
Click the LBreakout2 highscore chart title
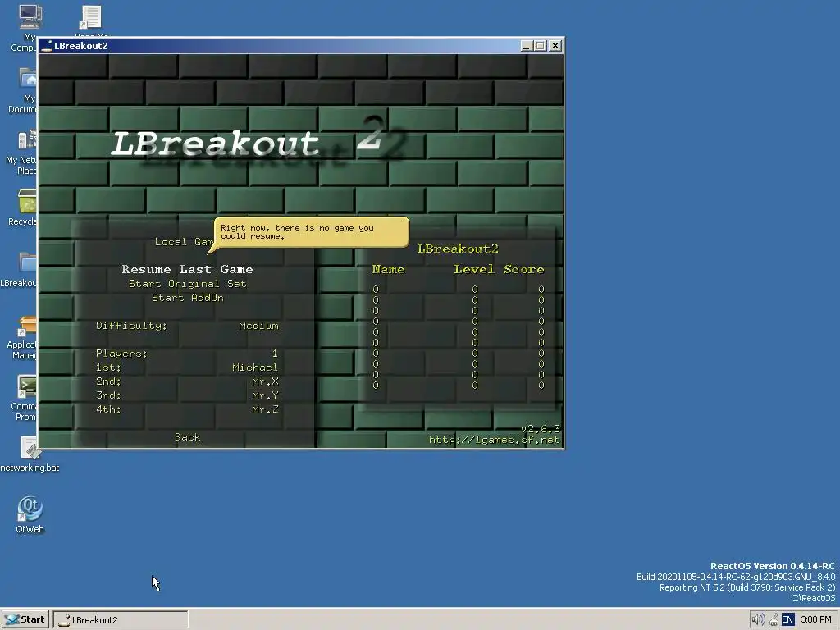tap(458, 249)
